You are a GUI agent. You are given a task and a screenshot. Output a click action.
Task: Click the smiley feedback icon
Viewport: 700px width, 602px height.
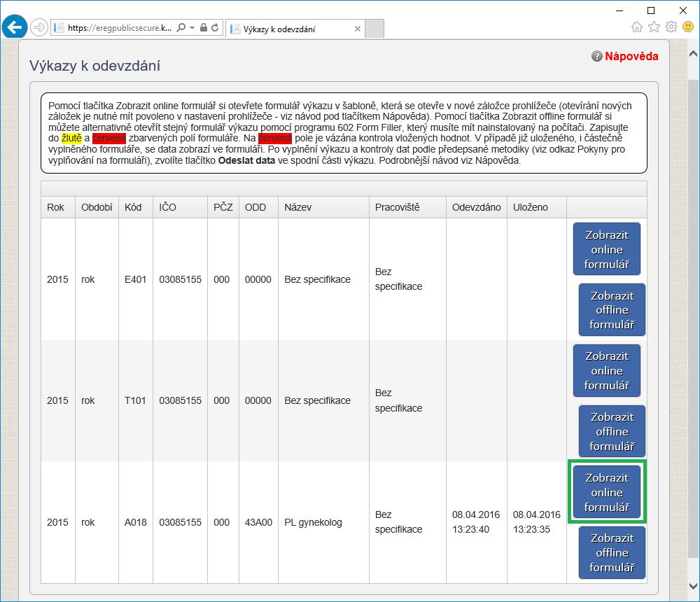pos(688,27)
